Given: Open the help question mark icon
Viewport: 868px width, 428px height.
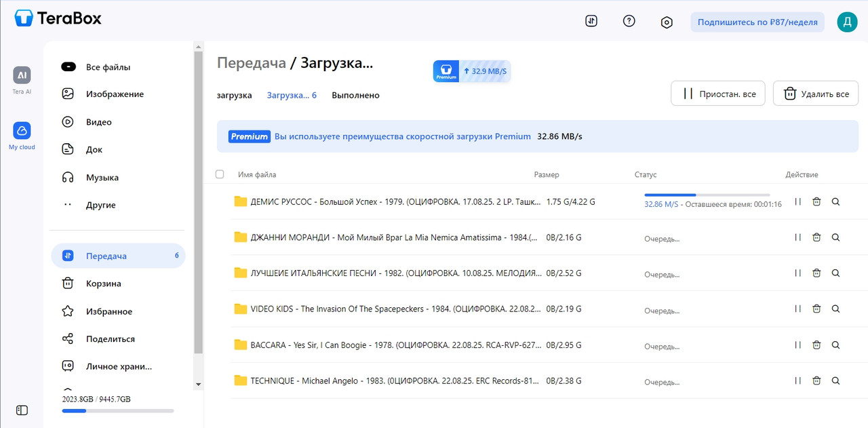Looking at the screenshot, I should [x=629, y=21].
